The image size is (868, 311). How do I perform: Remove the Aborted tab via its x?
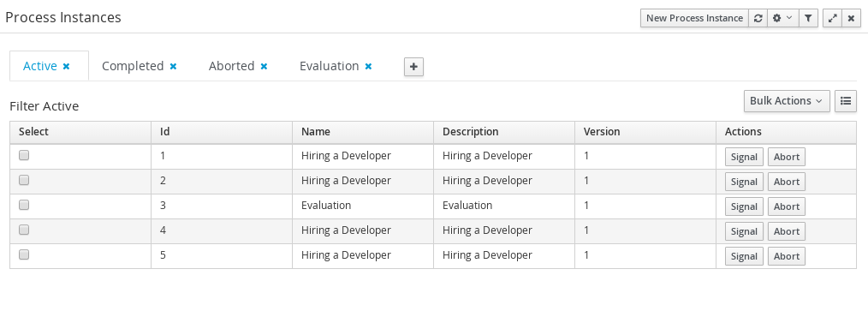coord(264,66)
